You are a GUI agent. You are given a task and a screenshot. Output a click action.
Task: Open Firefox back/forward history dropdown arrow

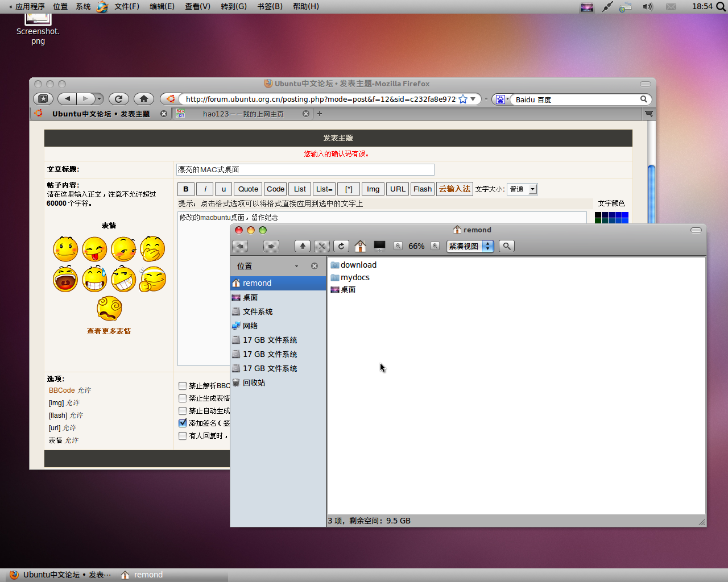(99, 99)
